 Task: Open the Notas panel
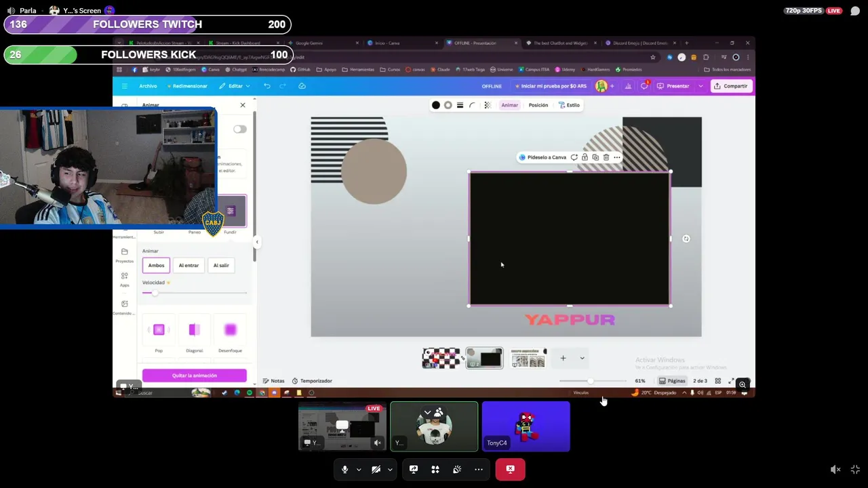[x=273, y=381]
